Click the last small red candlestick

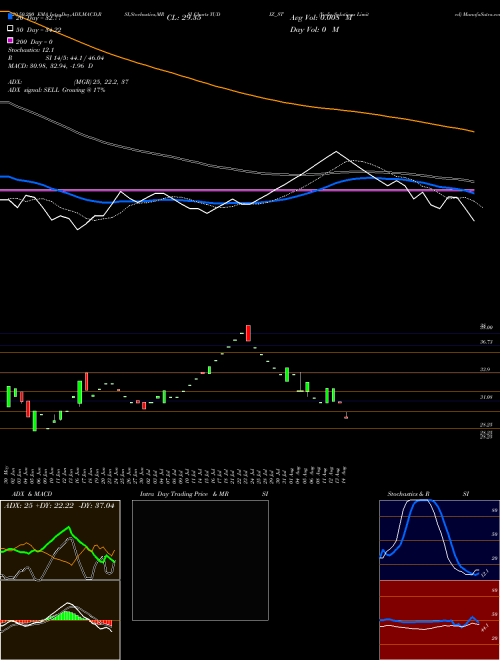click(346, 417)
